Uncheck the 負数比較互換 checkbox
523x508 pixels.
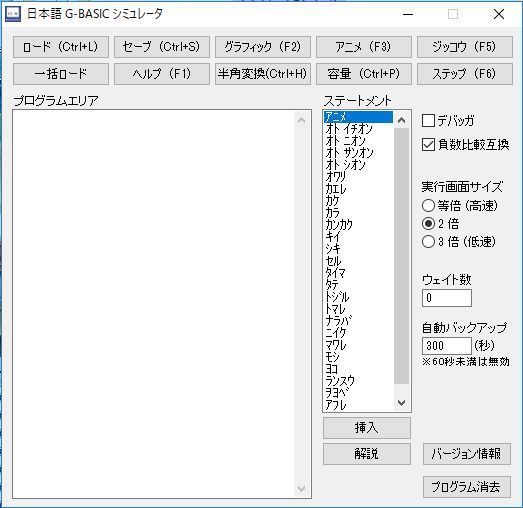tap(428, 145)
